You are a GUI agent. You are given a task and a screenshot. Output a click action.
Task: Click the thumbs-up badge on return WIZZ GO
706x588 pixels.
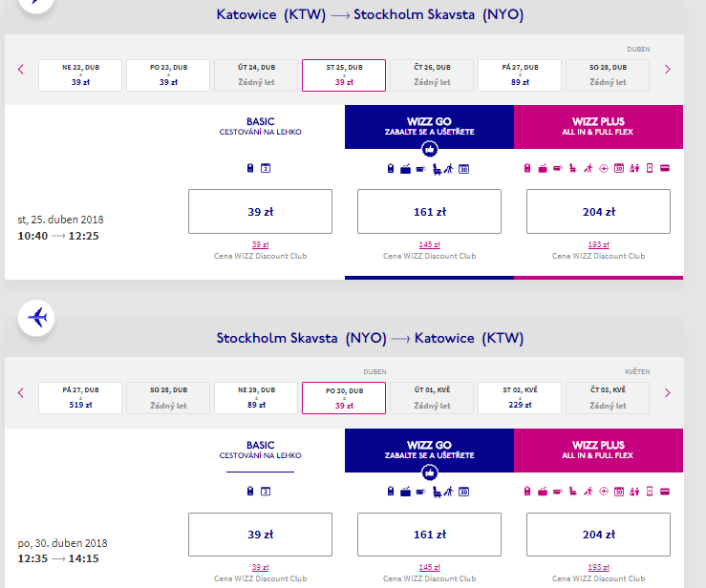point(430,472)
